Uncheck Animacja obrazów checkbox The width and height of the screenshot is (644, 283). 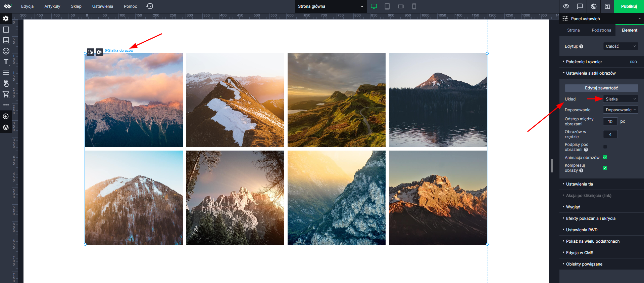pyautogui.click(x=605, y=157)
